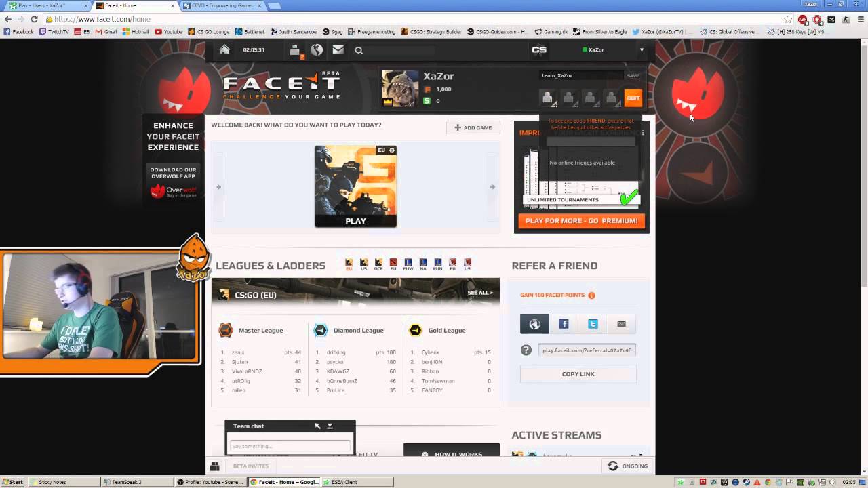This screenshot has height=488, width=868.
Task: Open How It Works
Action: [452, 454]
